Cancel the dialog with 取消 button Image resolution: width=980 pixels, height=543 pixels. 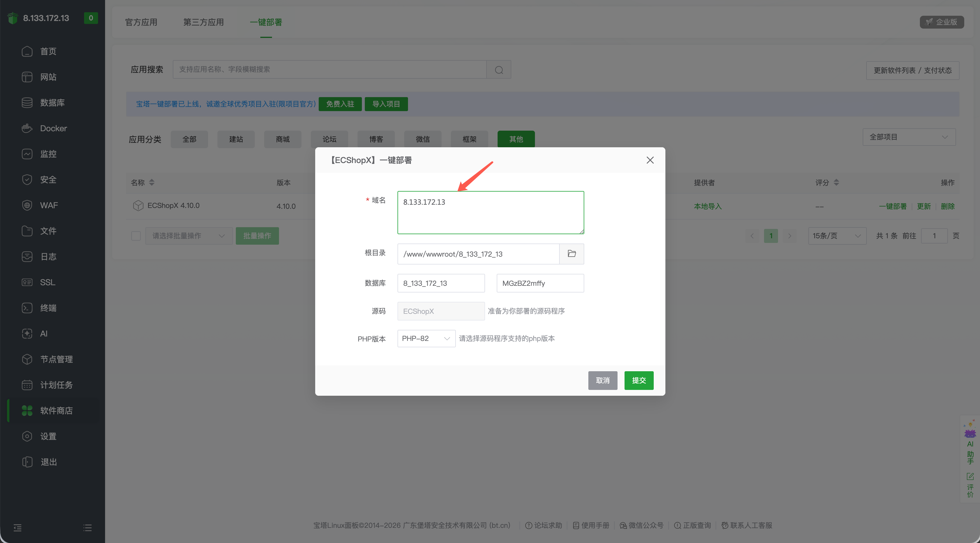coord(603,380)
